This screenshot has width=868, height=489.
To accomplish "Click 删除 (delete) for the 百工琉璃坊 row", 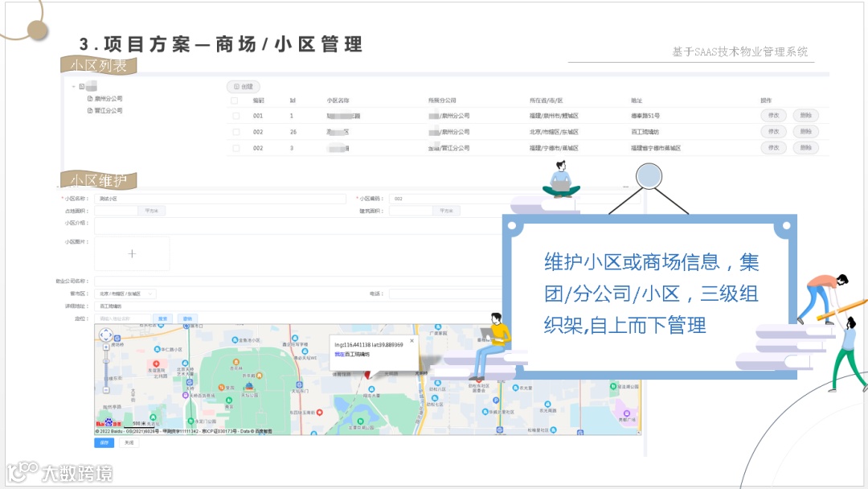I will tap(805, 131).
